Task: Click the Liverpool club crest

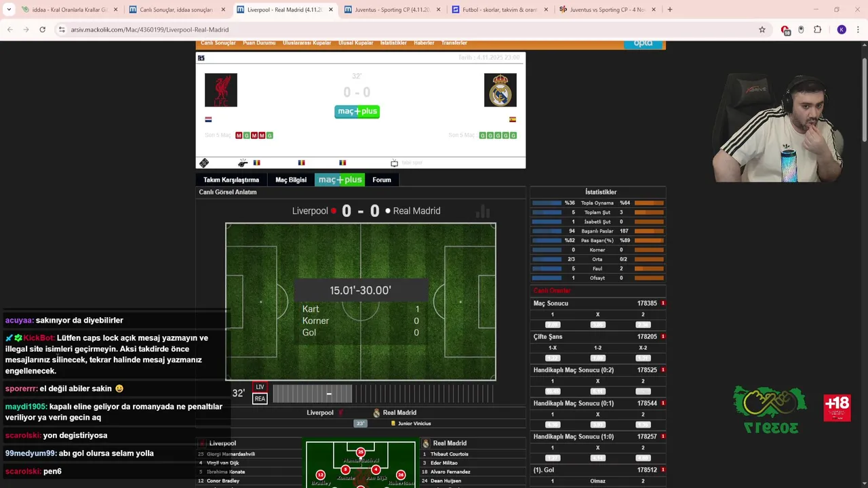Action: pos(221,90)
